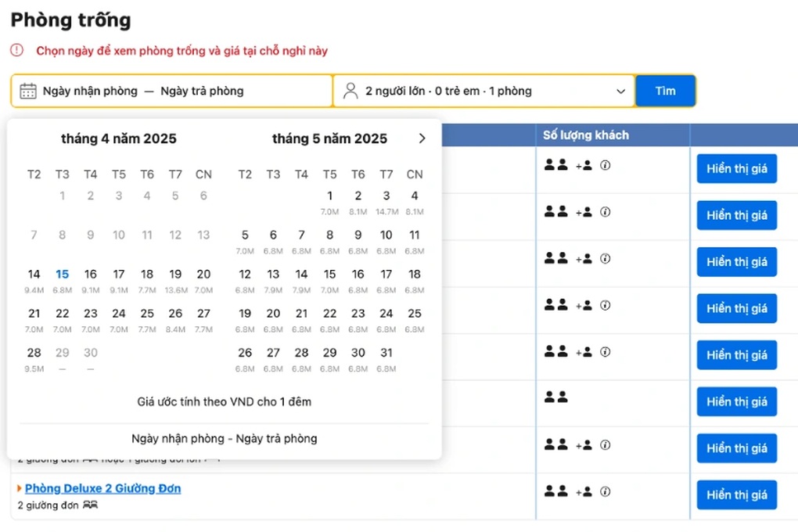
Task: Go to next month with the right chevron
Action: 422,138
